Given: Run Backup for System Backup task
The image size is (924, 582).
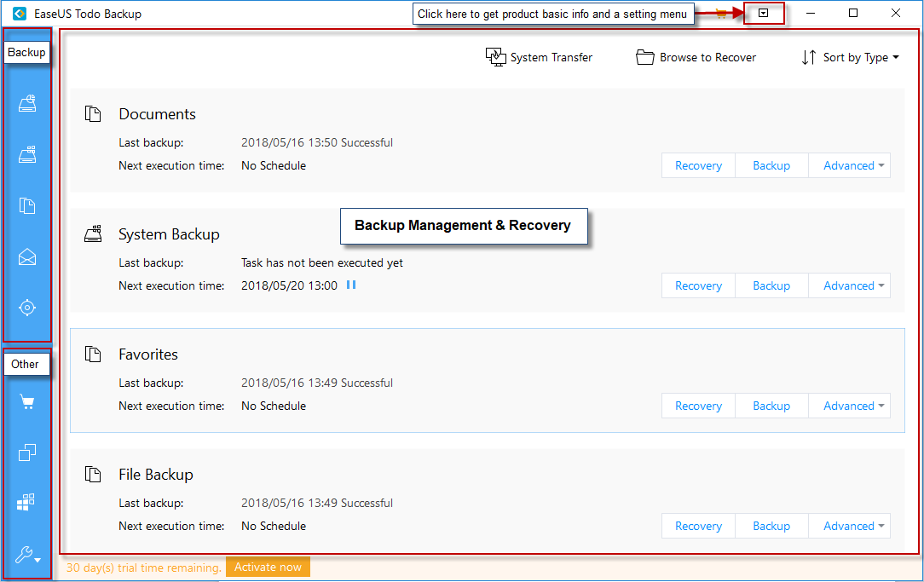Looking at the screenshot, I should pos(771,285).
